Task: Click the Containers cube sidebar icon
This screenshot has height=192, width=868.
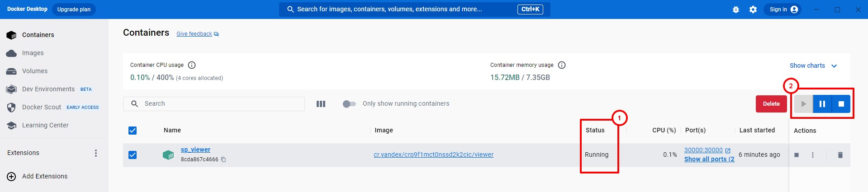Action: (x=11, y=35)
